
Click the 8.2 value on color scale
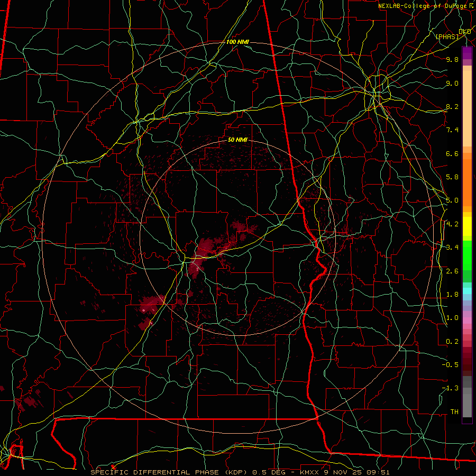(452, 106)
